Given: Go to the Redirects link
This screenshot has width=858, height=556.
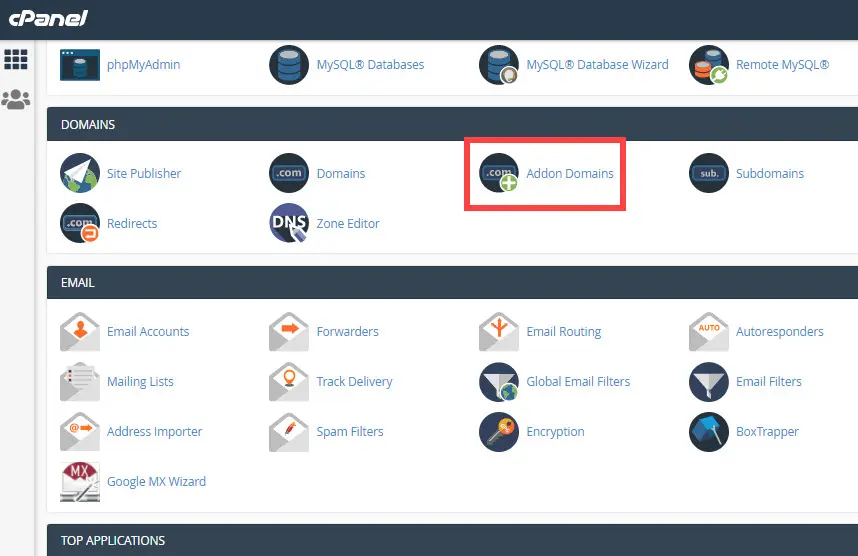Looking at the screenshot, I should tap(132, 223).
